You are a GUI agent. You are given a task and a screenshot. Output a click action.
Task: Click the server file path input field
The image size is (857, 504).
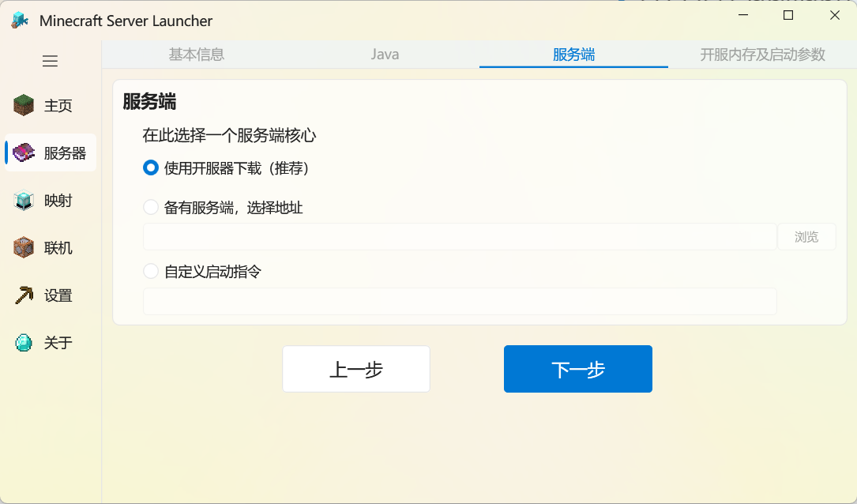460,237
